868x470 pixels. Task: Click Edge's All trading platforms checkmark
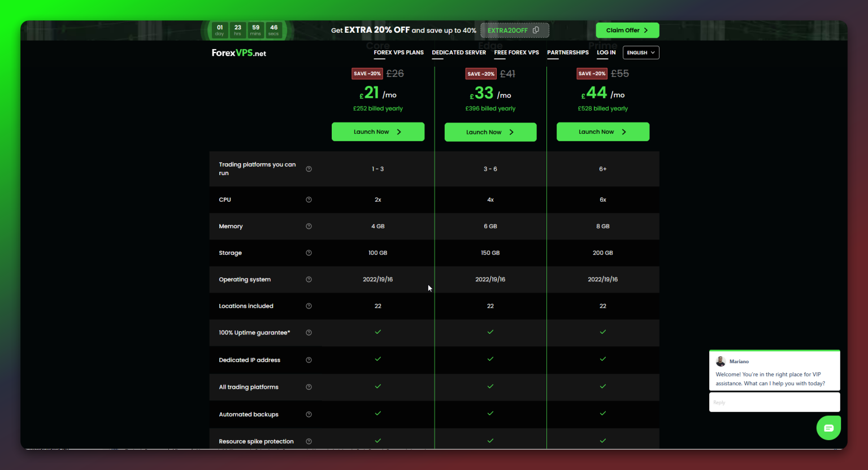(490, 387)
